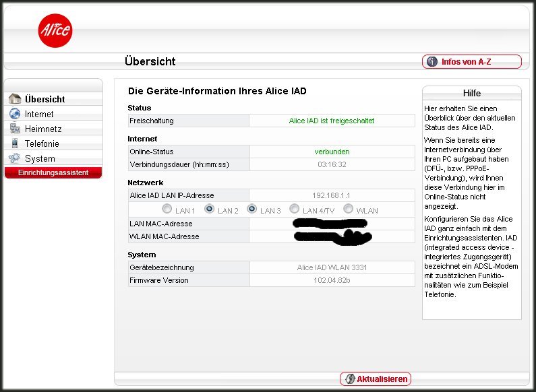
Task: Select the LAN 4/TV radio button
Action: [x=294, y=209]
